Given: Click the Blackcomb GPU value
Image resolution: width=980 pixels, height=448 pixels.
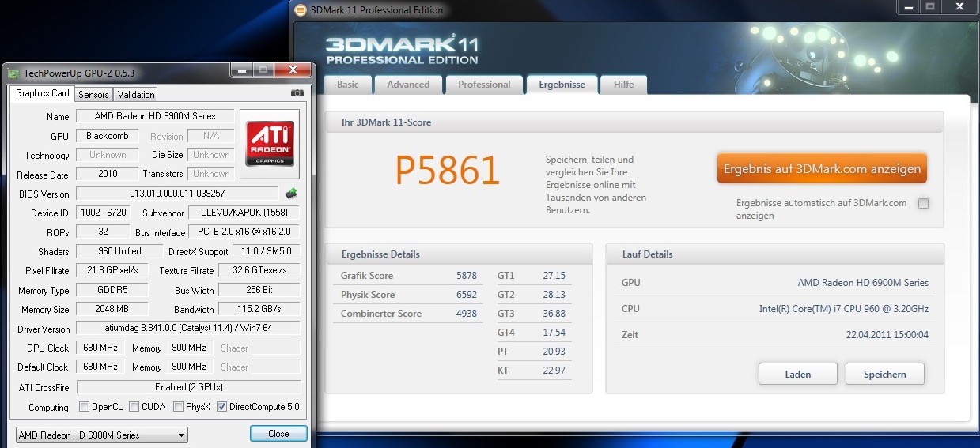Looking at the screenshot, I should [108, 136].
